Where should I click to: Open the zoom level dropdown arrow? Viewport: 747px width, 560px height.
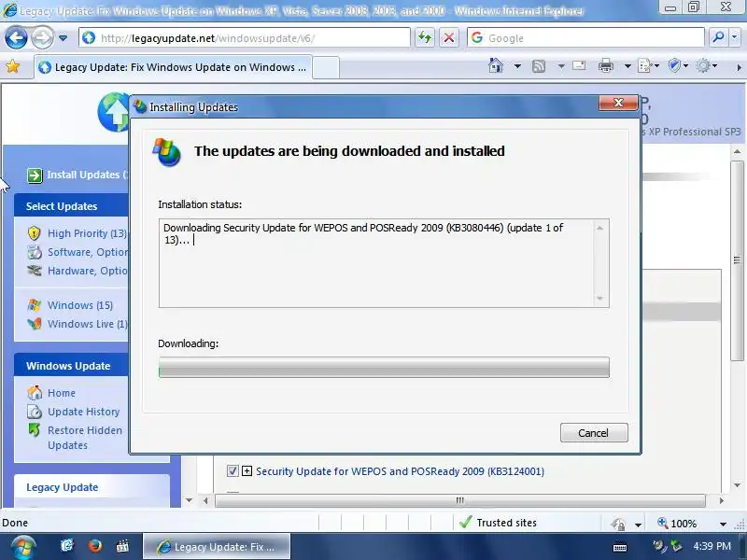pyautogui.click(x=723, y=524)
